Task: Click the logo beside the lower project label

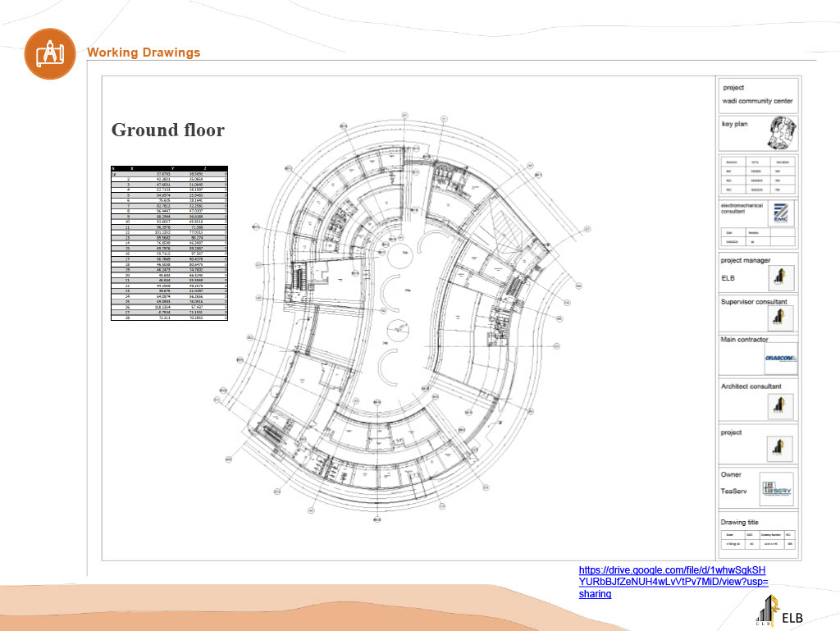Action: (x=779, y=448)
